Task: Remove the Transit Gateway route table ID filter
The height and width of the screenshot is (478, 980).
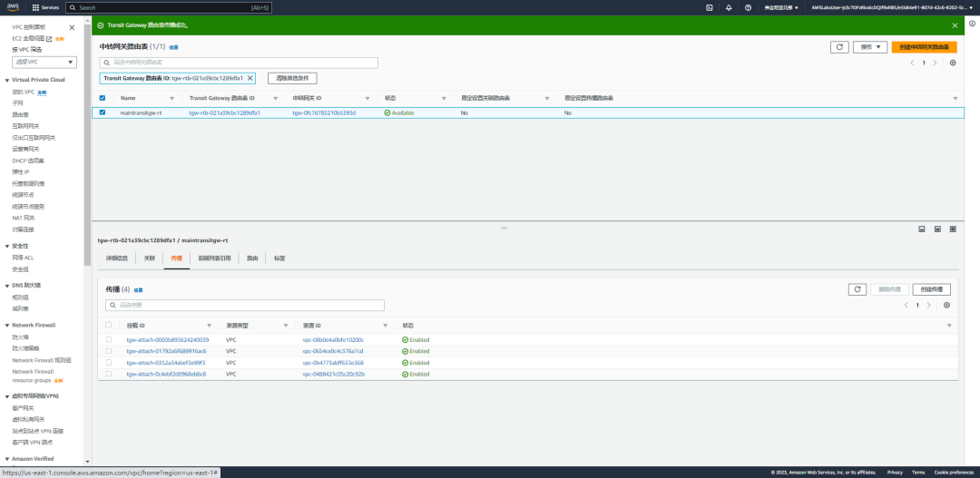Action: pyautogui.click(x=250, y=78)
